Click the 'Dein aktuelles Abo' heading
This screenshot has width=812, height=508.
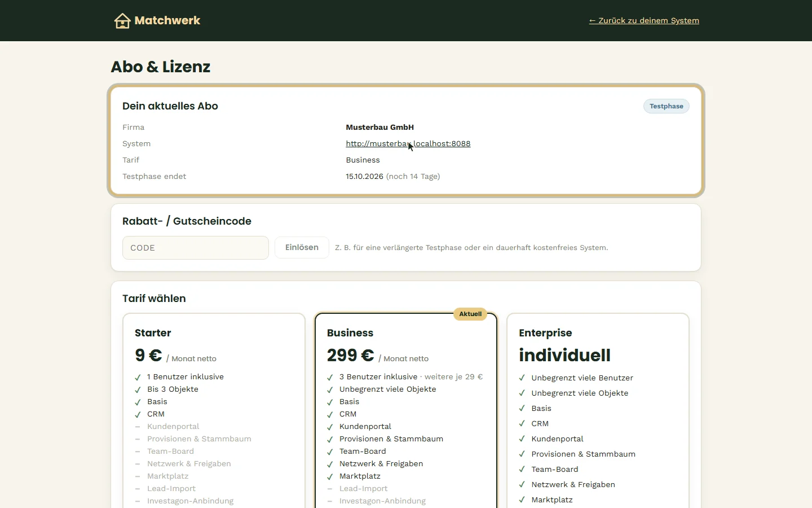click(170, 106)
